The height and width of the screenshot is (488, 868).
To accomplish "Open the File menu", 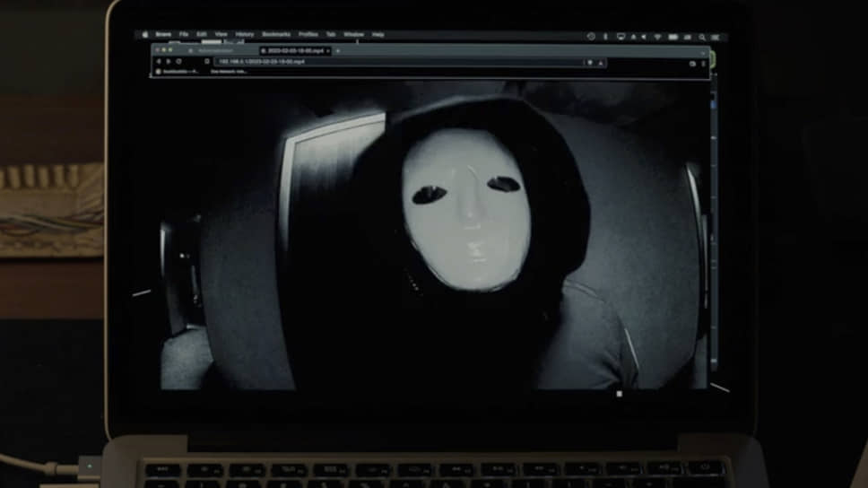I will (x=184, y=35).
